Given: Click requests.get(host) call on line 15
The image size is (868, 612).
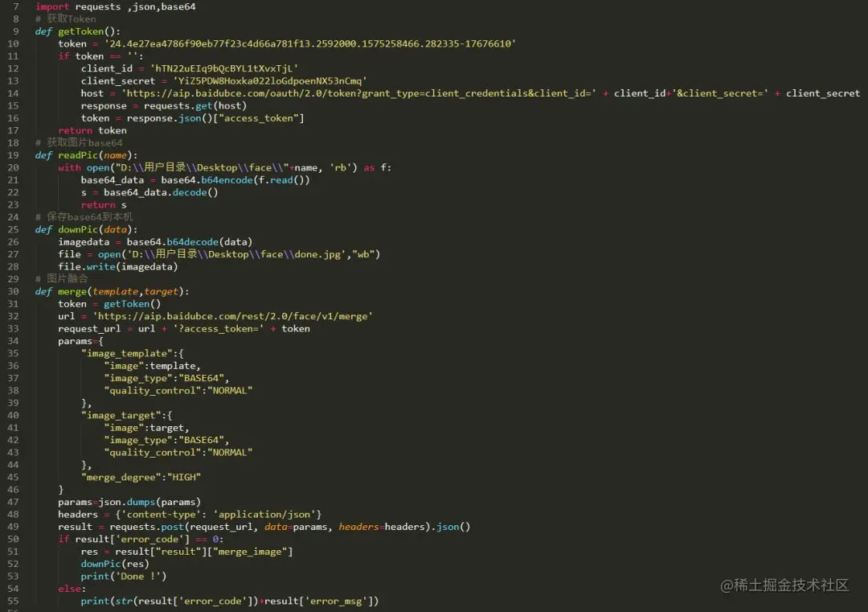Looking at the screenshot, I should click(x=194, y=105).
